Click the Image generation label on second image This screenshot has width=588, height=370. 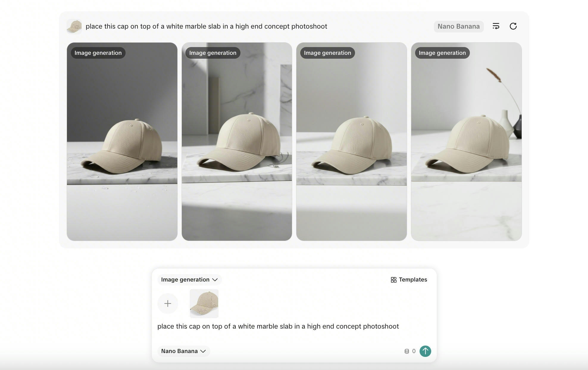[x=213, y=53]
